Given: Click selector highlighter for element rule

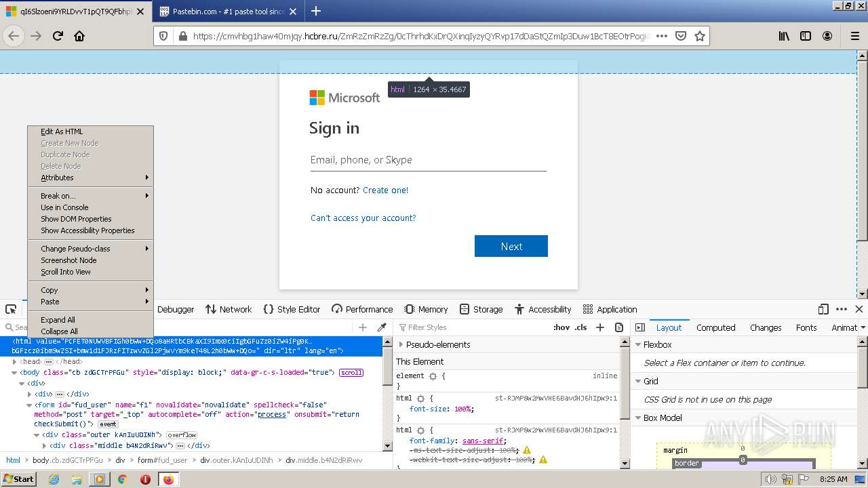Looking at the screenshot, I should 433,375.
